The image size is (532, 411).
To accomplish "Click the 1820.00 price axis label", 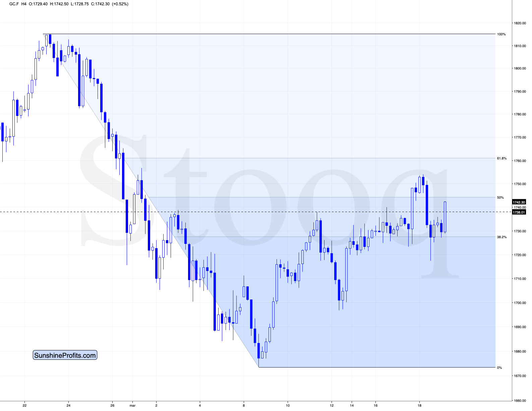I will (x=520, y=23).
